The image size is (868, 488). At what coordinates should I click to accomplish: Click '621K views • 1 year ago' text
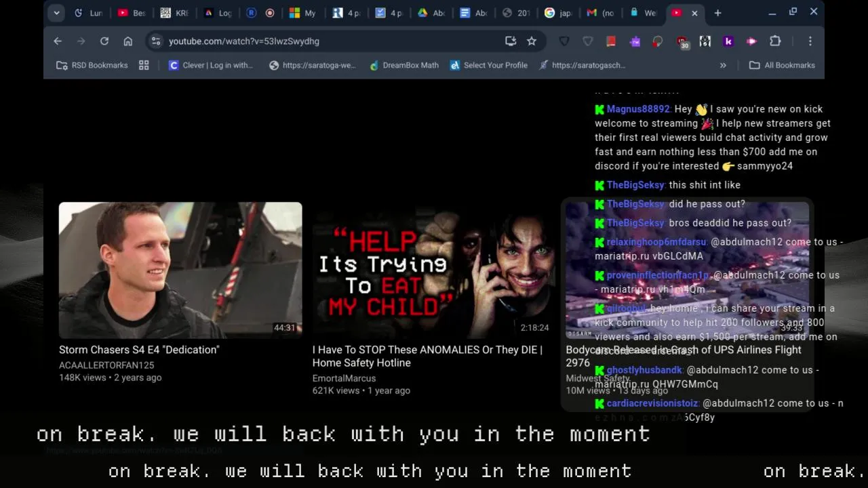point(361,390)
